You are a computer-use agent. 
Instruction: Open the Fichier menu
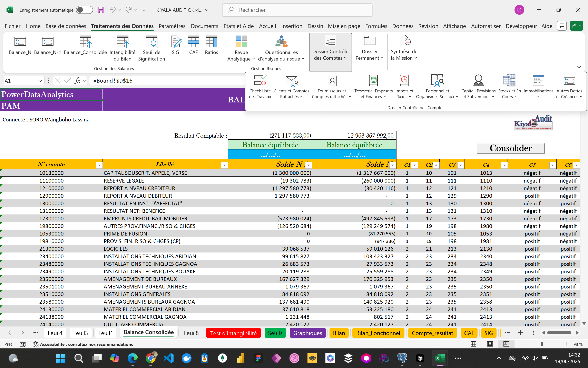click(x=12, y=26)
